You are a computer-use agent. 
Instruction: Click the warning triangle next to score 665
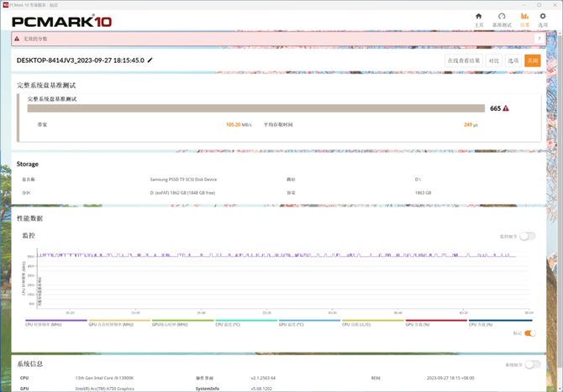[x=506, y=108]
